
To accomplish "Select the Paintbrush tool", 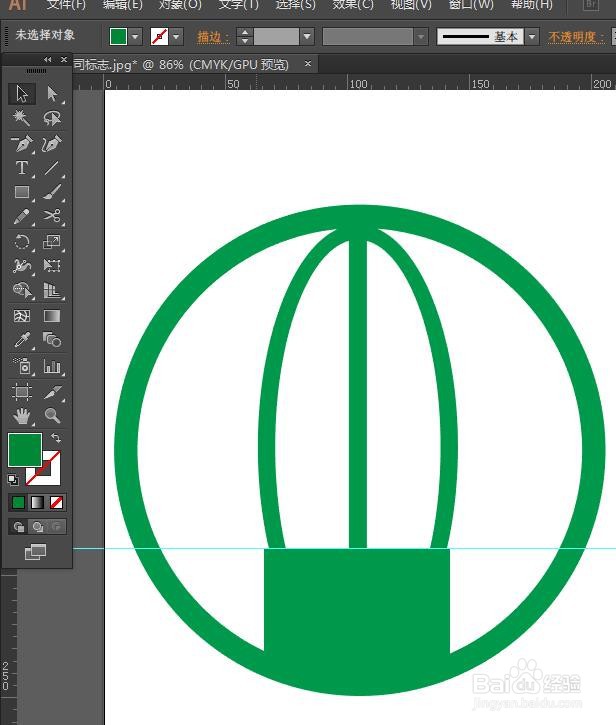I will (52, 192).
